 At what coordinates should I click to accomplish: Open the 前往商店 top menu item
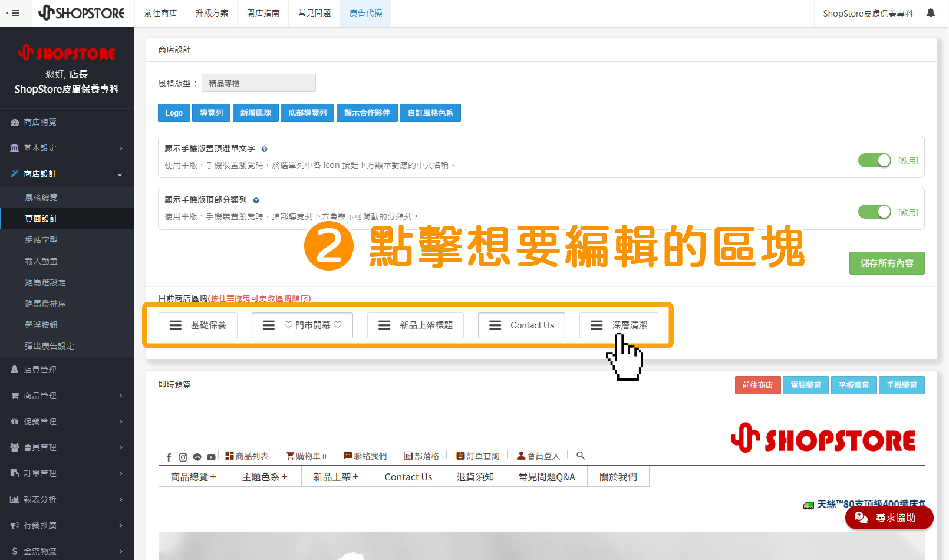[160, 13]
